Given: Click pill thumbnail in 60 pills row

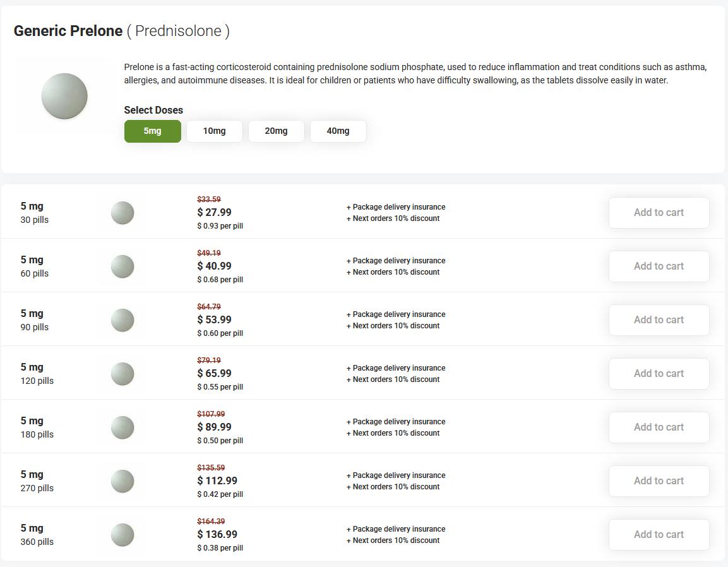Looking at the screenshot, I should click(x=122, y=266).
